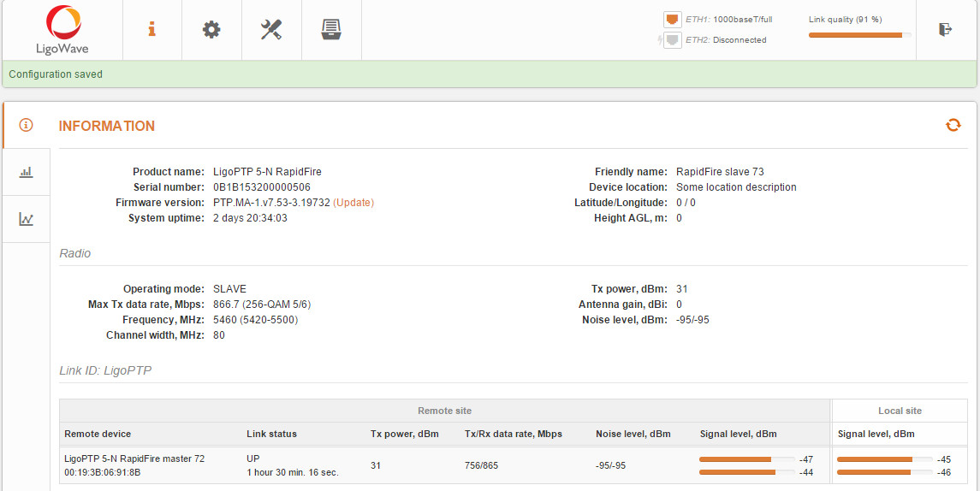Click the ETH2 disconnected port icon
This screenshot has height=491, width=980.
click(672, 39)
